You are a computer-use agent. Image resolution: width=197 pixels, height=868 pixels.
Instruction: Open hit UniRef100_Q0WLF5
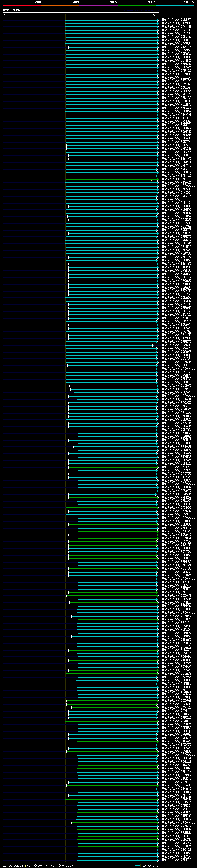177,20
